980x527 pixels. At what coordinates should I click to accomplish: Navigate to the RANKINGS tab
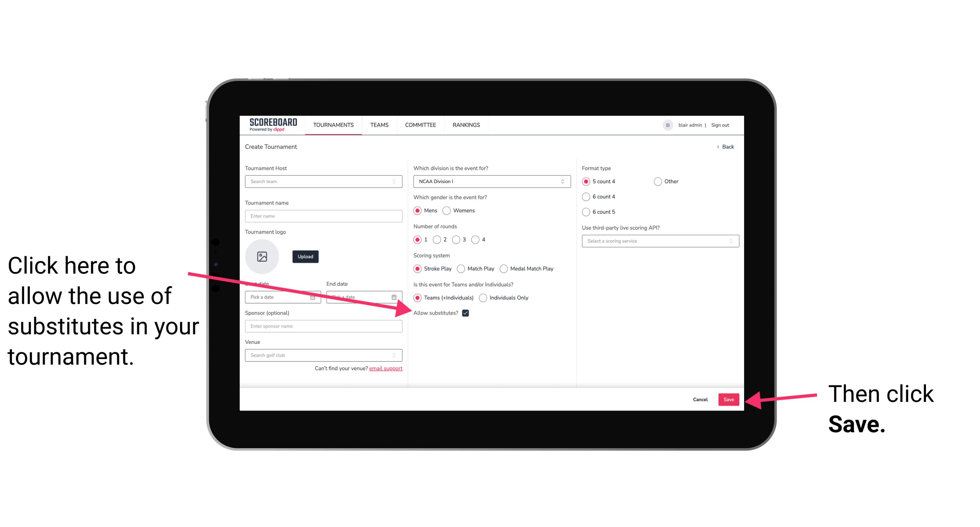(x=467, y=125)
